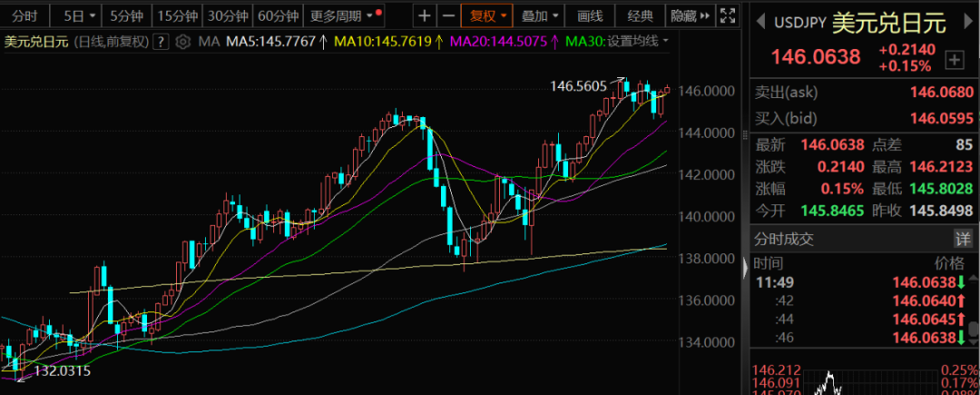Click the zoom in plus icon
Viewport: 980px width, 395px height.
(425, 15)
